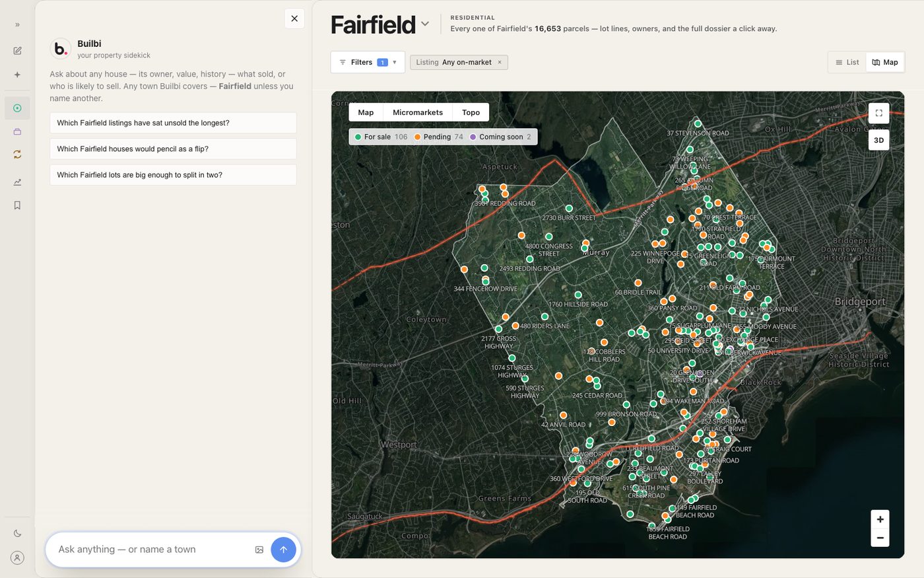Open the purple briefcase icon in sidebar

pos(17,131)
